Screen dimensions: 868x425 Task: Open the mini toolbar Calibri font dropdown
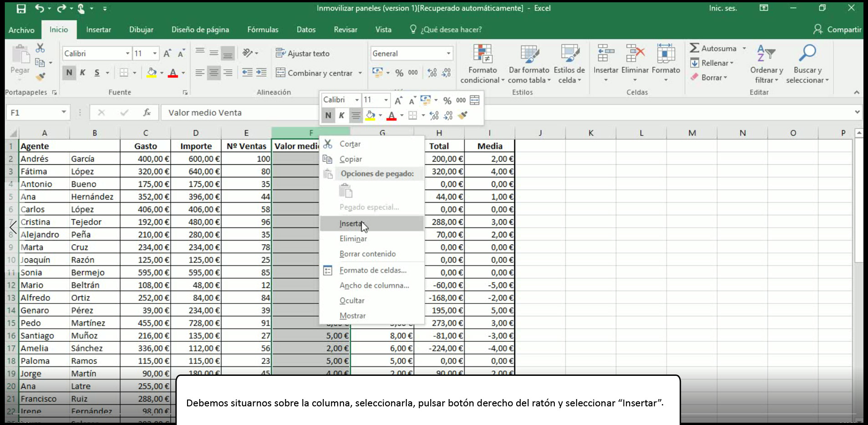[357, 100]
